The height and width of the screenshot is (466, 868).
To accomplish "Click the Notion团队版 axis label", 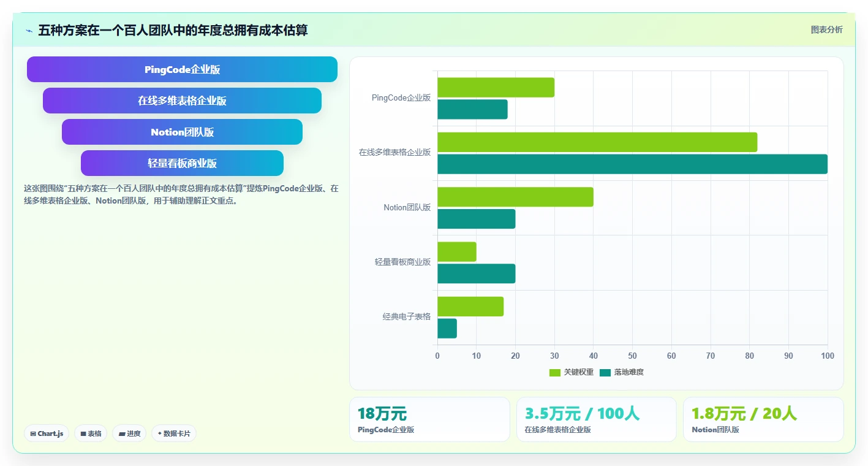I will [407, 207].
